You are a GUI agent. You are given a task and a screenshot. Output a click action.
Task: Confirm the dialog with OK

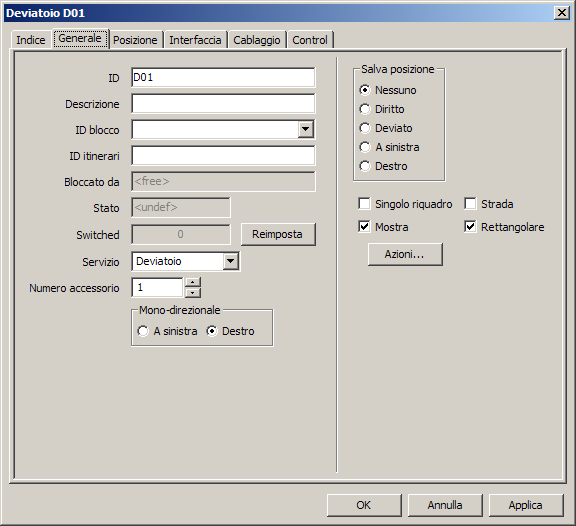click(x=364, y=505)
